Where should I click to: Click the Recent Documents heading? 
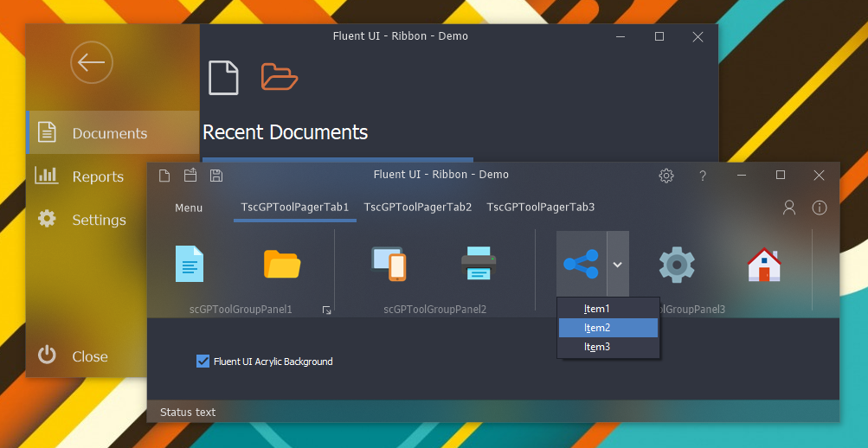click(285, 132)
